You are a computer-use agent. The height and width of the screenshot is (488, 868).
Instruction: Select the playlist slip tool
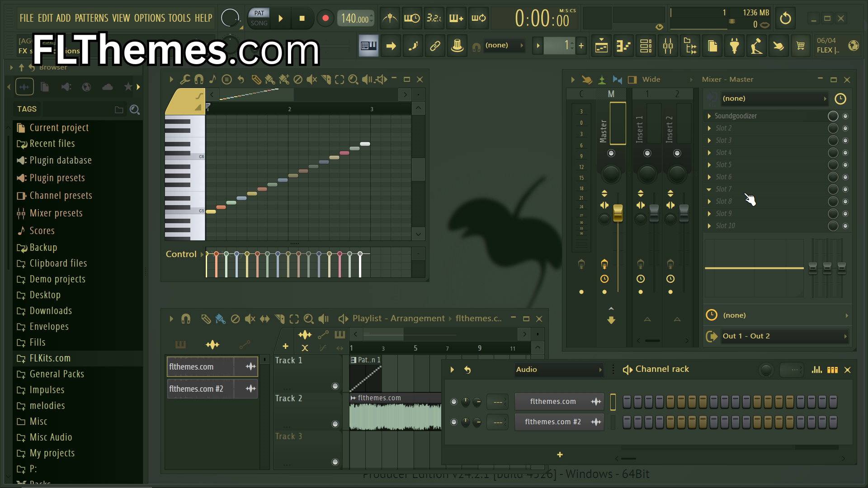[x=264, y=319]
